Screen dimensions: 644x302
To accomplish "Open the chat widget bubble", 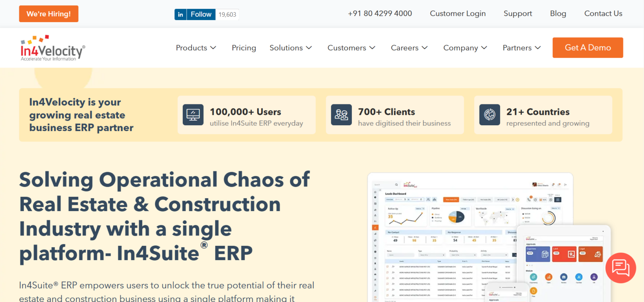I will click(621, 268).
